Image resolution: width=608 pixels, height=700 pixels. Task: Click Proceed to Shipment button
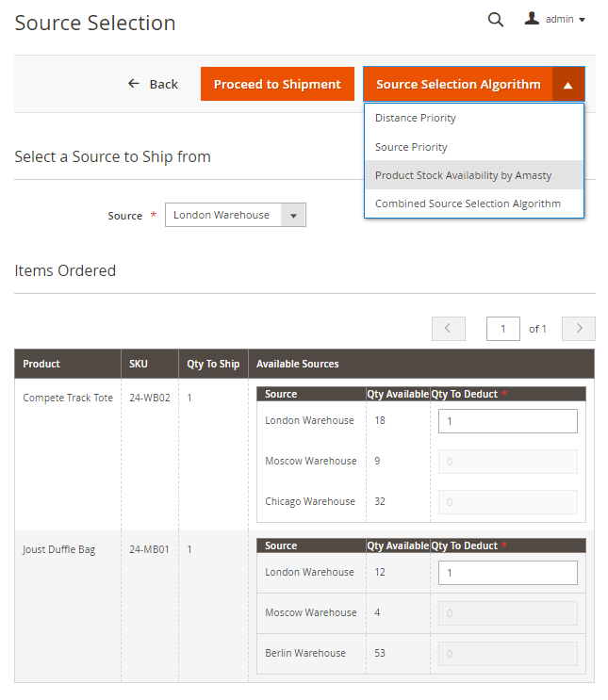[x=277, y=84]
